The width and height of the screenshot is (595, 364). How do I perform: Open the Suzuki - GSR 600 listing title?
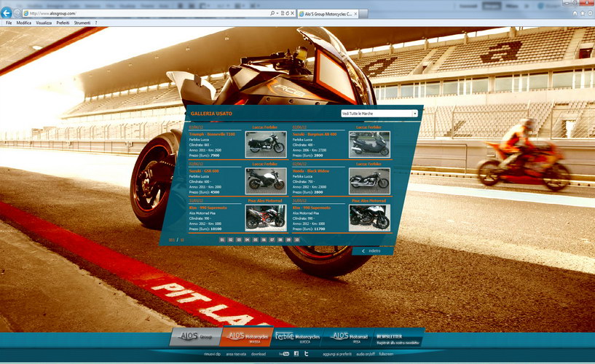point(204,171)
